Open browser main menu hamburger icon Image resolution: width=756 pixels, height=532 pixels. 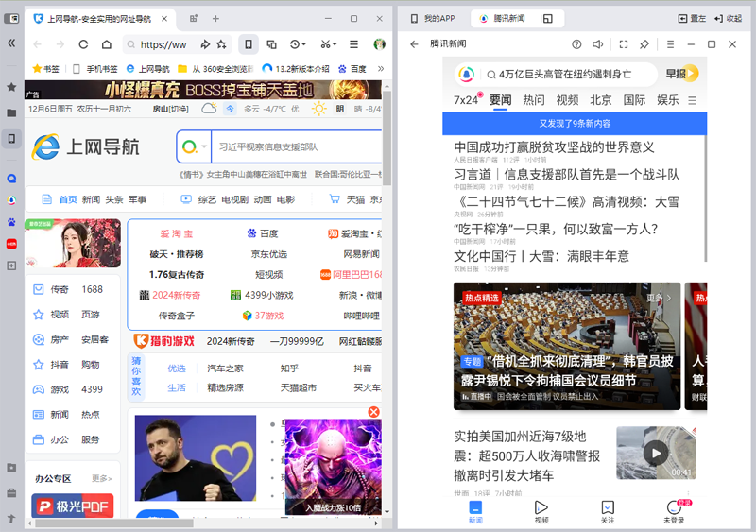[353, 44]
